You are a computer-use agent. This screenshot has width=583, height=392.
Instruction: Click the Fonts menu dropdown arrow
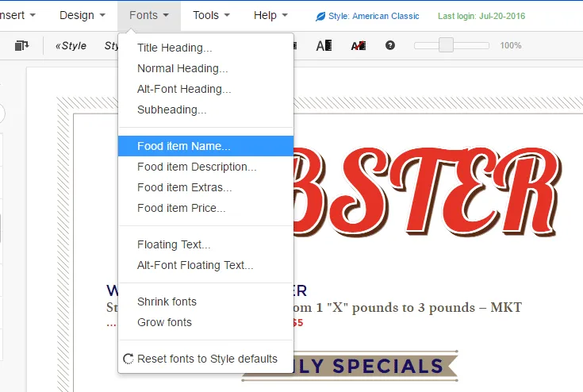(166, 16)
